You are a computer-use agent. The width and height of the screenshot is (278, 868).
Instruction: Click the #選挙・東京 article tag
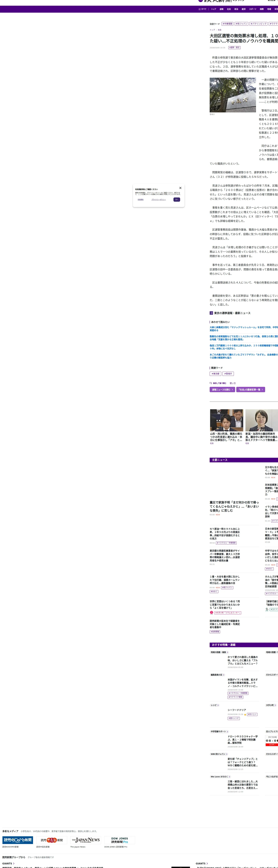point(234,47)
